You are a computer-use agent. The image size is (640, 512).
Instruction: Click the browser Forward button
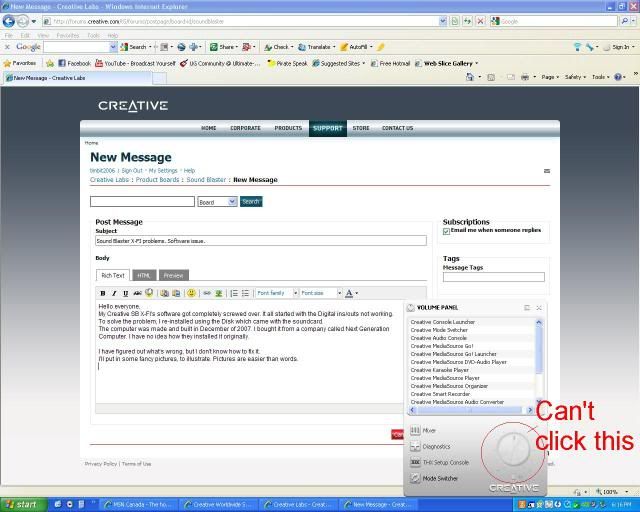pyautogui.click(x=23, y=21)
